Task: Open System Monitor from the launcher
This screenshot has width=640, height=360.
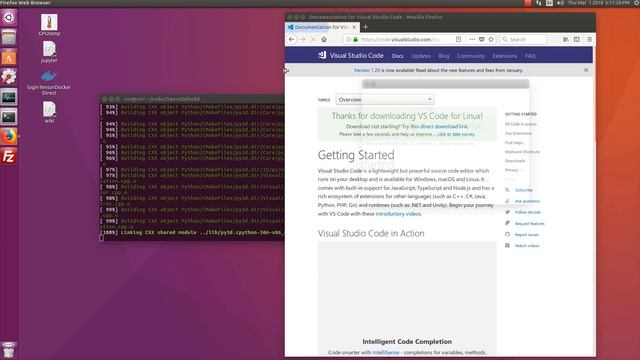Action: click(x=9, y=97)
